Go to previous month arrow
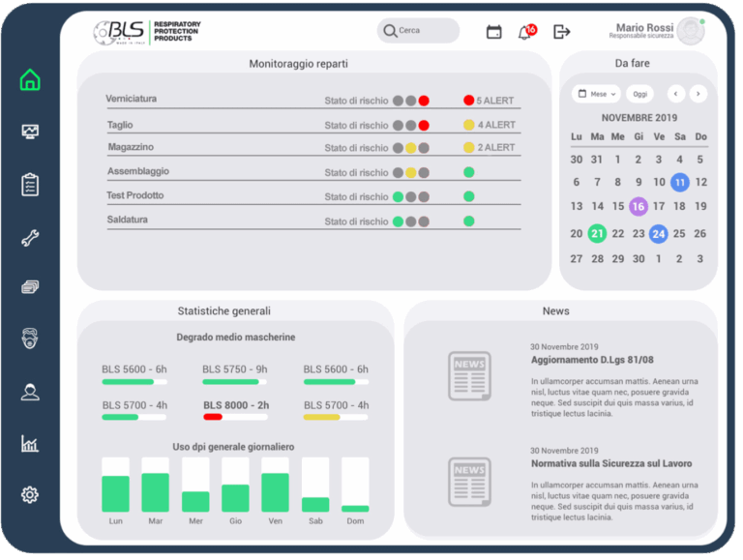The image size is (743, 560). tap(675, 94)
